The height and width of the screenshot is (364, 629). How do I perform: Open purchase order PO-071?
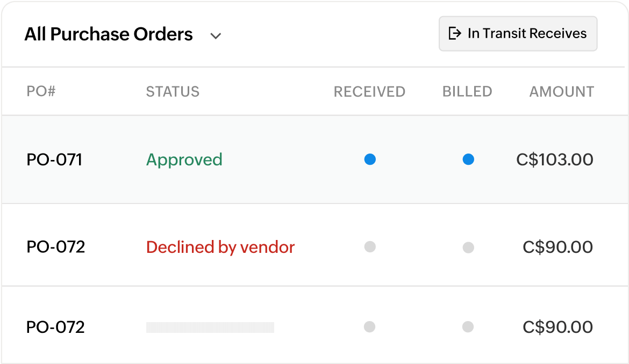(x=55, y=159)
